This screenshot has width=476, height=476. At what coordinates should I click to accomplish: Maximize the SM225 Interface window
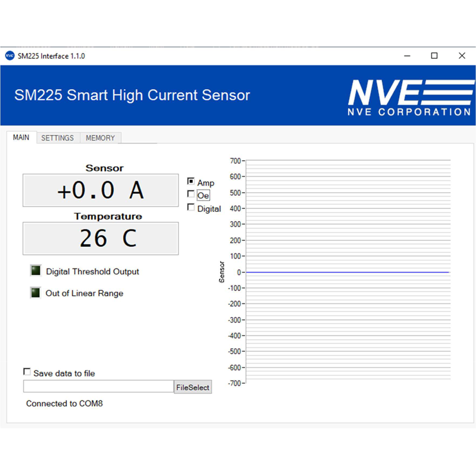point(434,56)
